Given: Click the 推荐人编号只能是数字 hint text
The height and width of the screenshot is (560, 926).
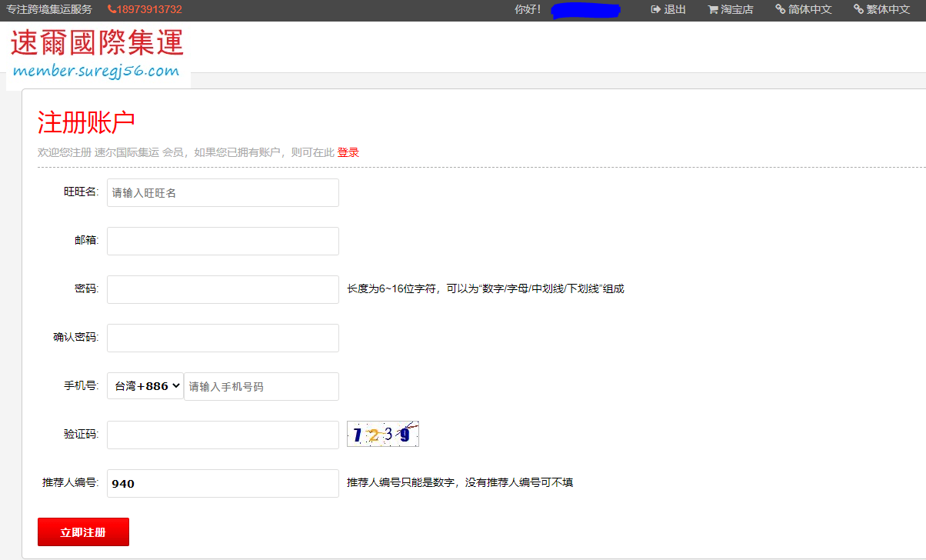Looking at the screenshot, I should pos(460,483).
